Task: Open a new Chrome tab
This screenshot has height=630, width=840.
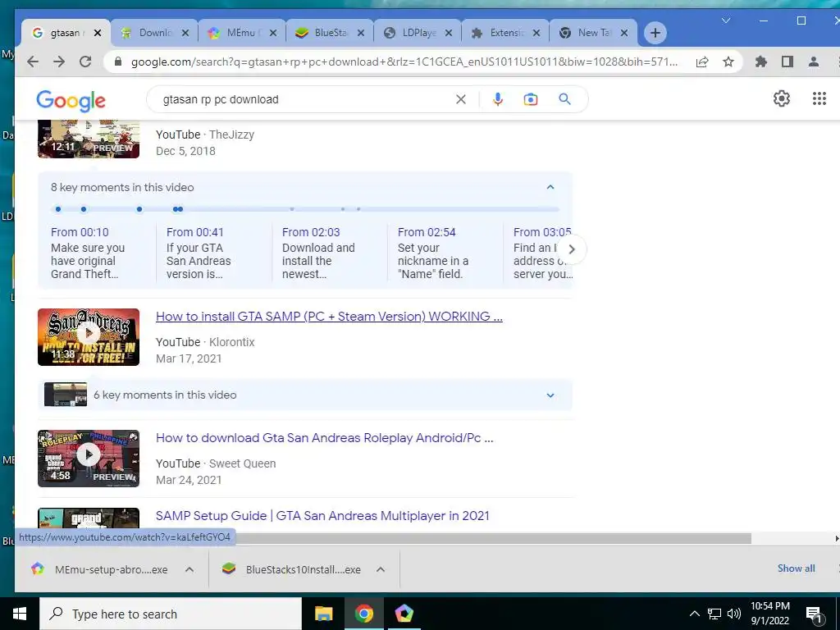Action: tap(655, 33)
